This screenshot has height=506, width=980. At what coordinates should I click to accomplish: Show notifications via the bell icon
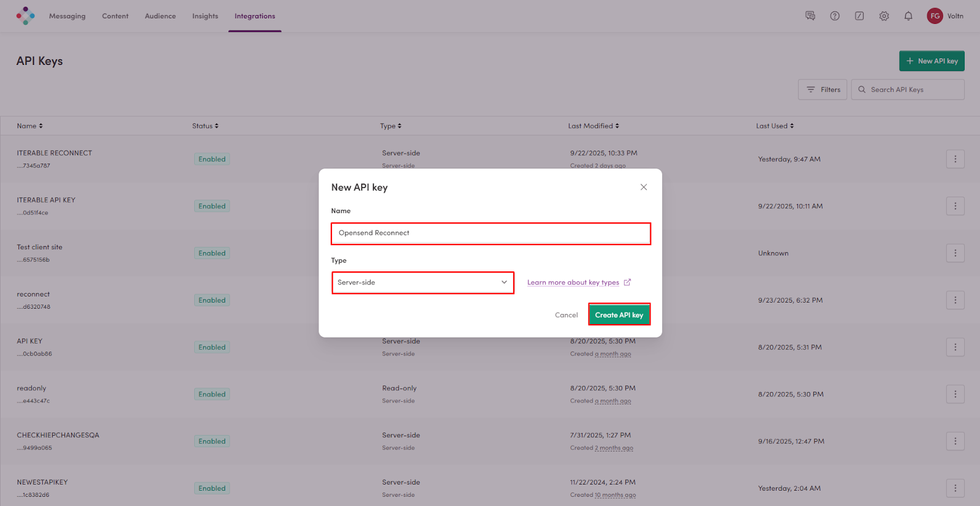pos(908,16)
